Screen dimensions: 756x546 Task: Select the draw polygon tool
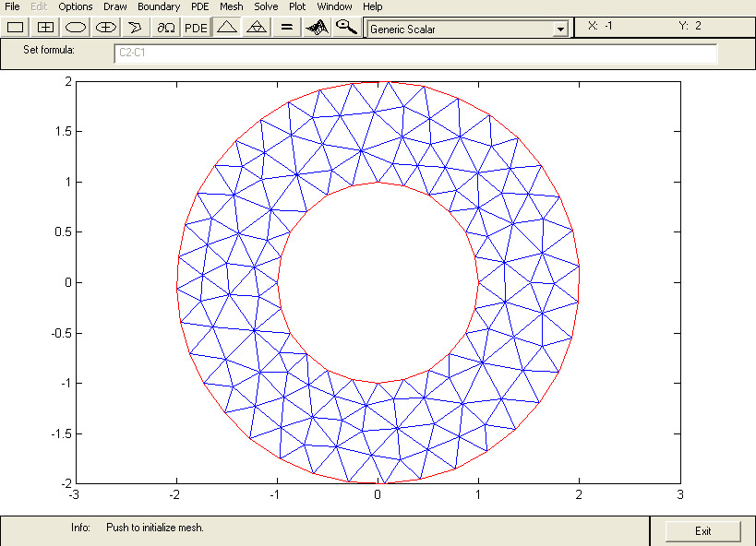tap(136, 28)
